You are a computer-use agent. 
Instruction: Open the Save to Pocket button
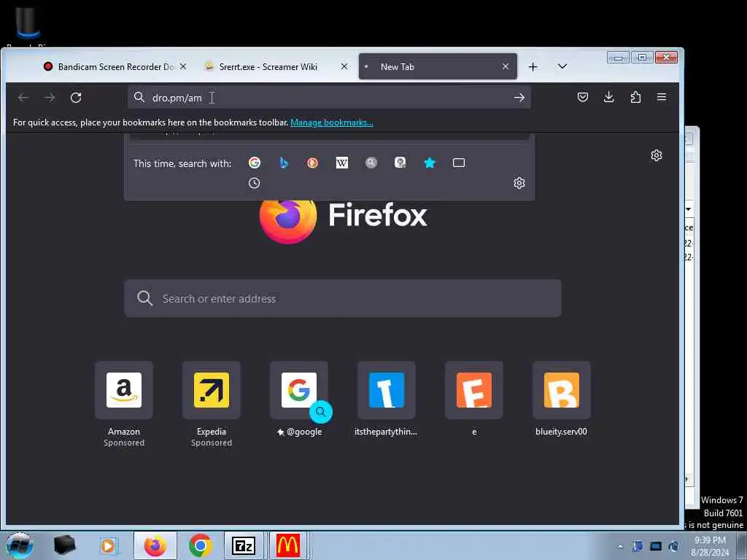click(x=583, y=97)
